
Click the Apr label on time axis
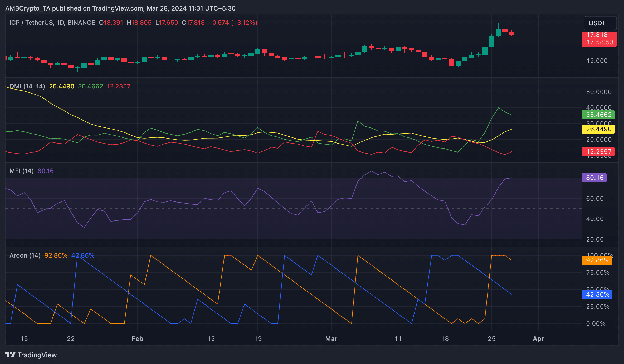(x=538, y=339)
